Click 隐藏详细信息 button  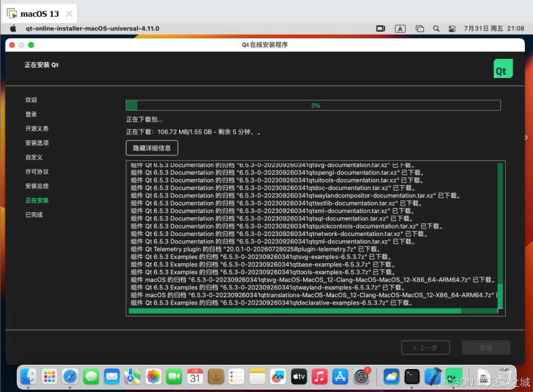[152, 148]
